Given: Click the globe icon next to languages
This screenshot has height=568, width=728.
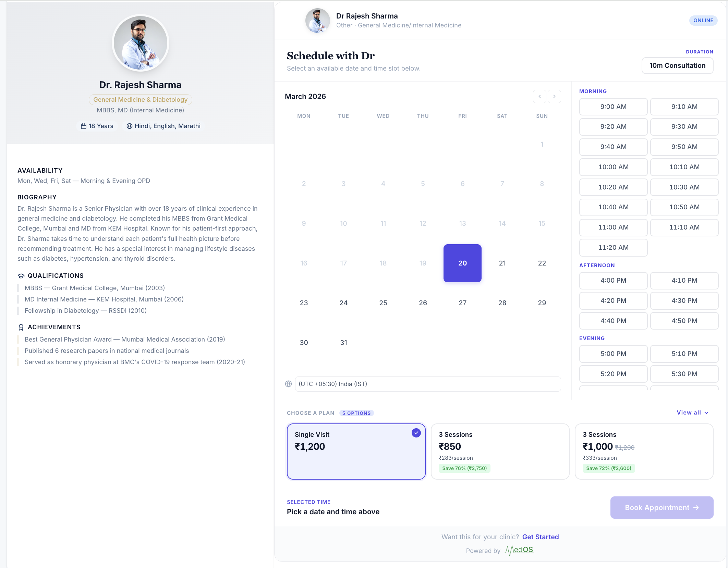Looking at the screenshot, I should pos(130,126).
